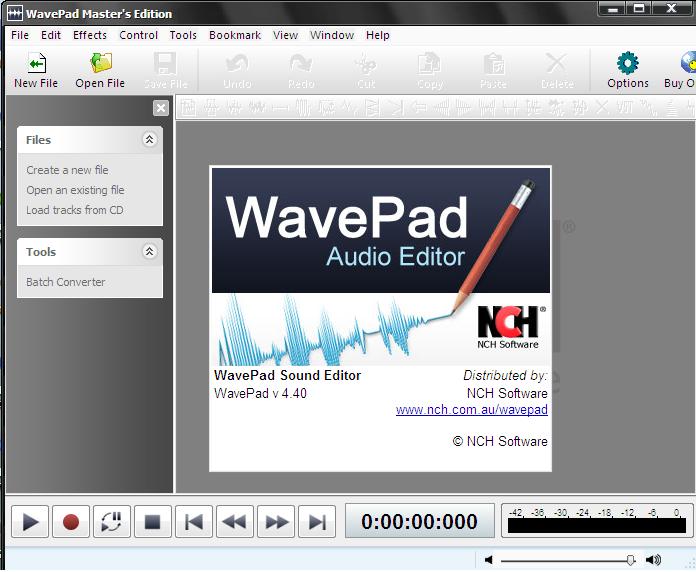The height and width of the screenshot is (572, 696).
Task: Open the View menu
Action: coord(285,35)
